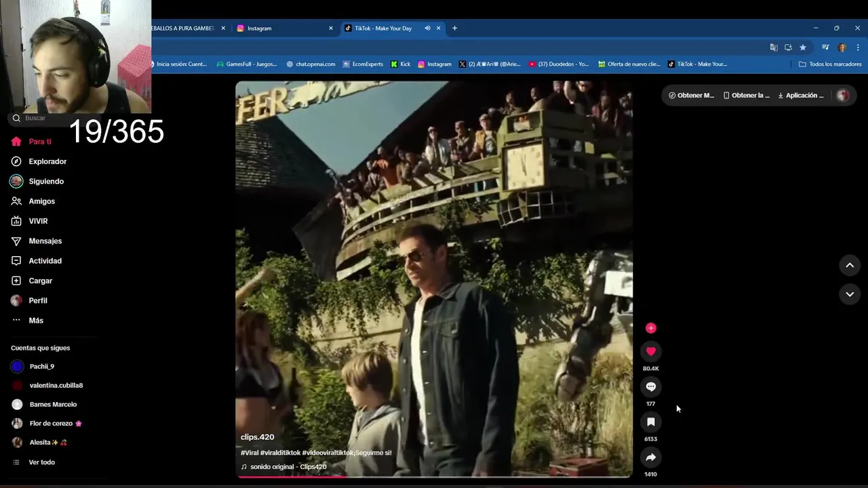Image resolution: width=868 pixels, height=488 pixels.
Task: Open Actividad notifications
Action: (x=37, y=261)
